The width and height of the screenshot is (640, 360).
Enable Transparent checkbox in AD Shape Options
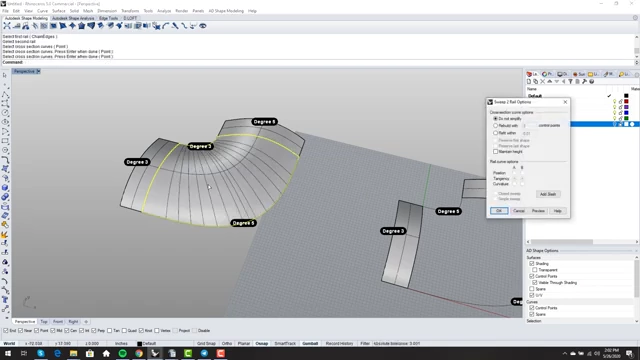[x=535, y=270]
